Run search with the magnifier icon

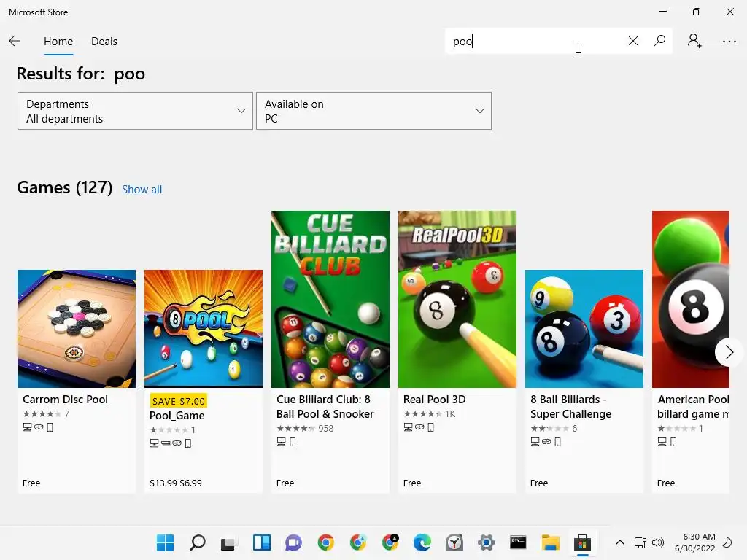click(x=659, y=41)
